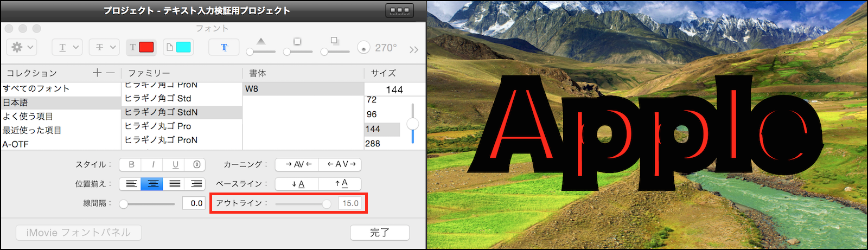Click the font size input field
The height and width of the screenshot is (250, 868).
click(394, 89)
